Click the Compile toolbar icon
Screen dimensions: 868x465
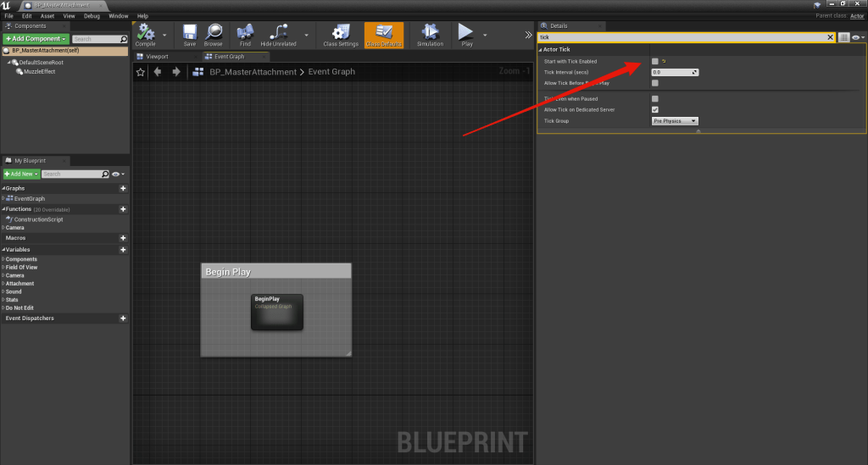145,34
